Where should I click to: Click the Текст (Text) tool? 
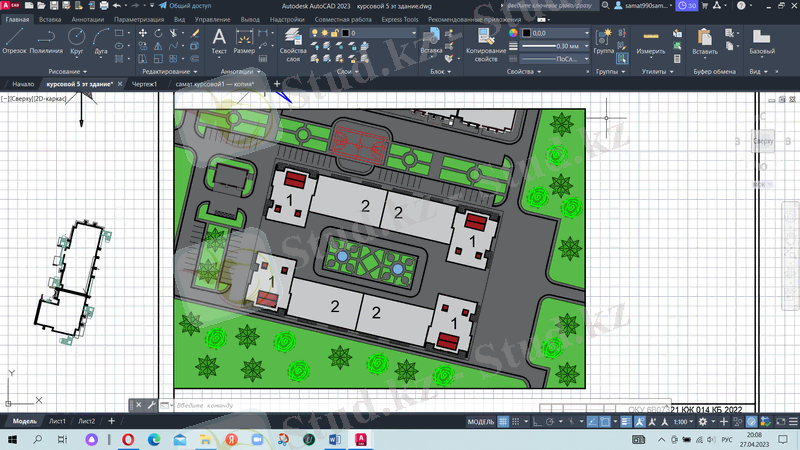click(x=219, y=40)
